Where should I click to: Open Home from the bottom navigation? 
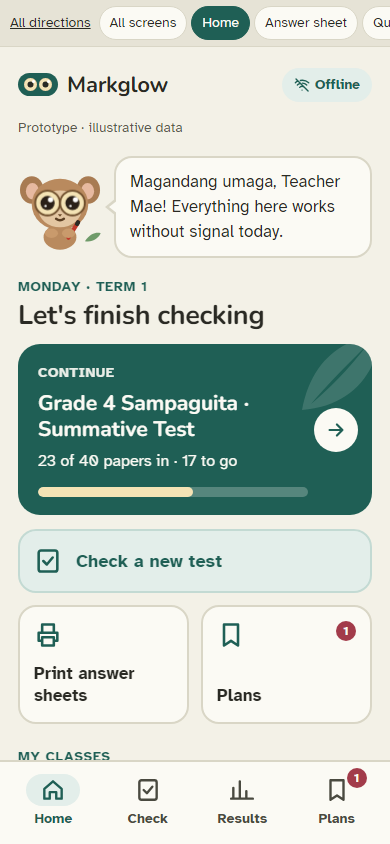(x=53, y=802)
